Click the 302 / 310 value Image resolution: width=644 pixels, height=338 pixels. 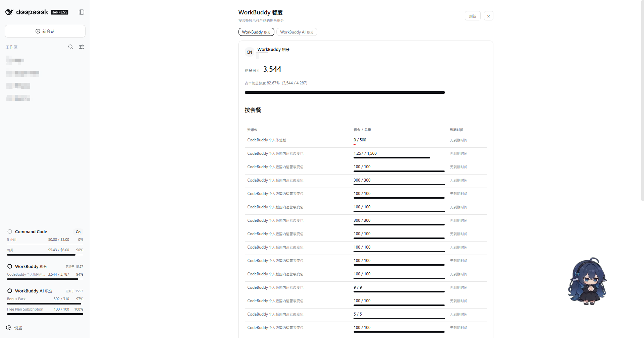tap(61, 299)
